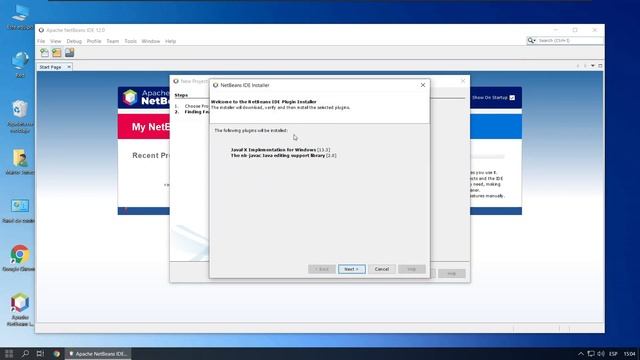Click the taskbar clock showing 15:04
640x360 pixels.
629,353
